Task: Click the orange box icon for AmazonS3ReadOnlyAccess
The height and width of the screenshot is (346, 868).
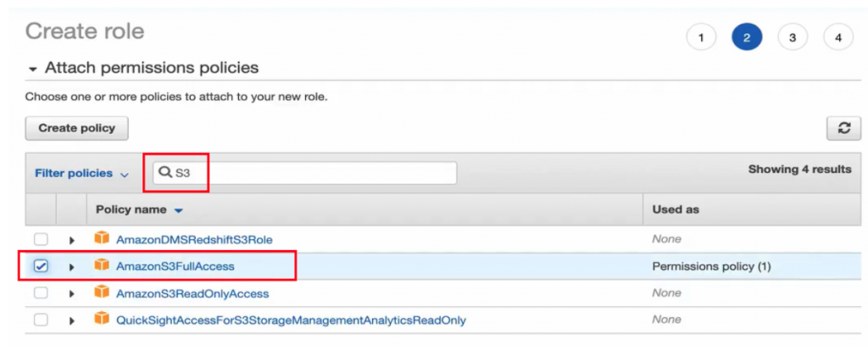Action: click(x=102, y=292)
